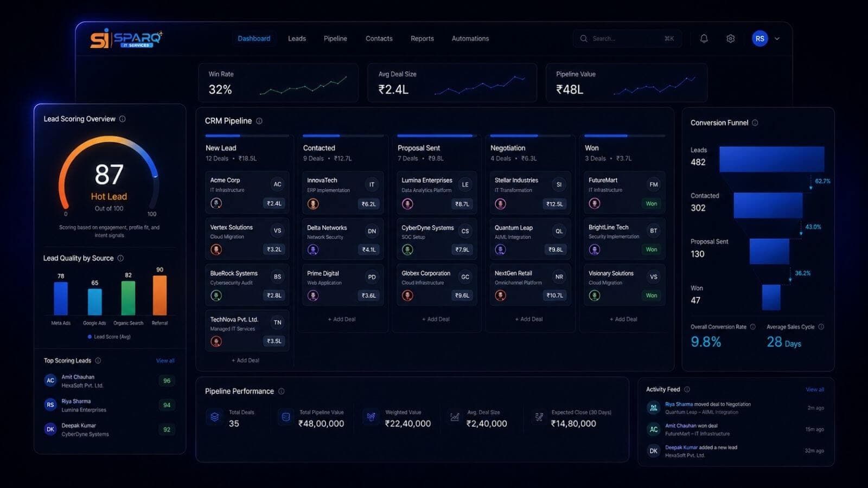868x488 pixels.
Task: Open the notifications bell icon
Action: 704,38
